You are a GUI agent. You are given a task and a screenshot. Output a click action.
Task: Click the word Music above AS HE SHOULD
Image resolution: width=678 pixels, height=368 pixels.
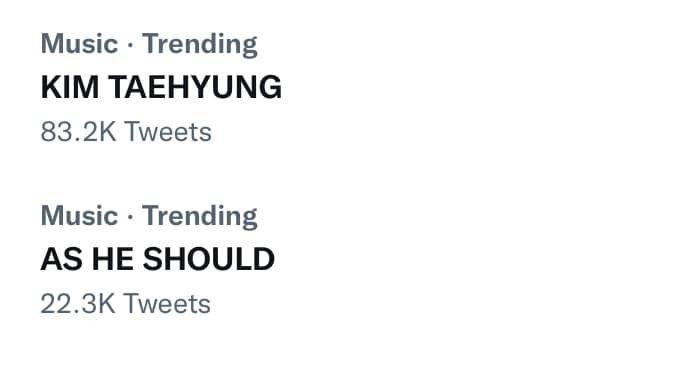point(79,215)
